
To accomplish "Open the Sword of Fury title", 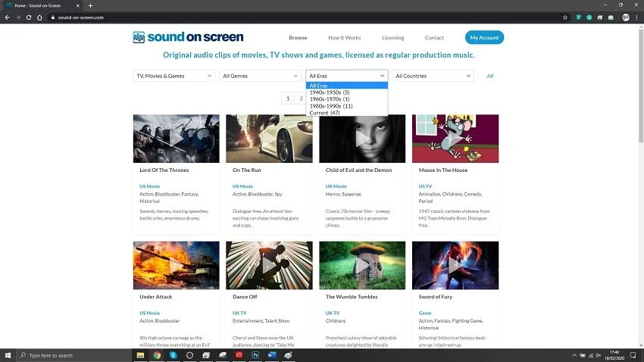I will [x=435, y=297].
